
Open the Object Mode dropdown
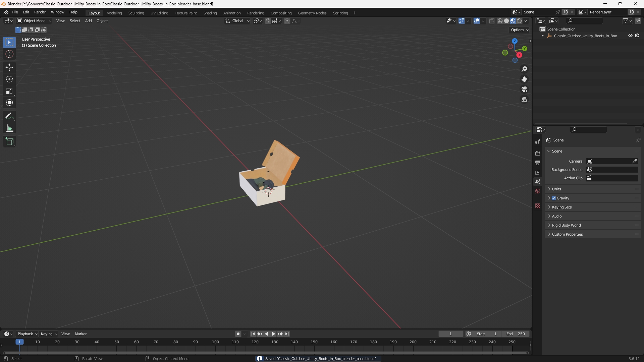click(x=34, y=21)
